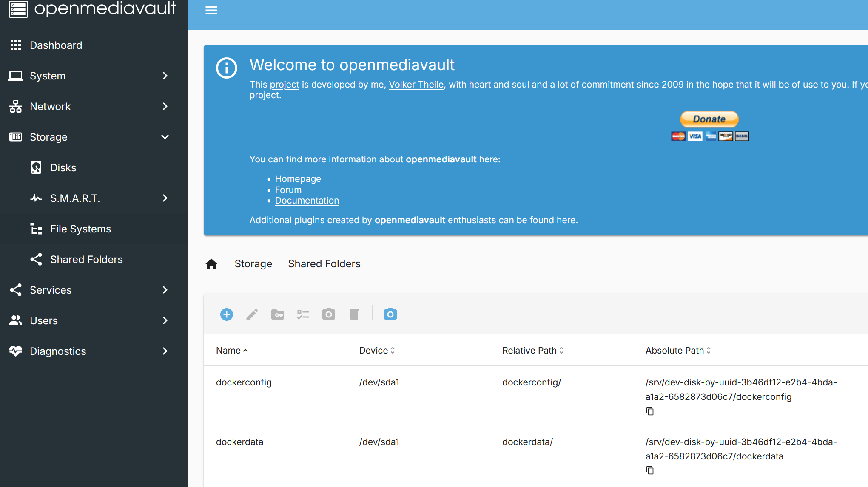868x487 pixels.
Task: Click the dockerdata/ relative path cell
Action: tap(527, 442)
